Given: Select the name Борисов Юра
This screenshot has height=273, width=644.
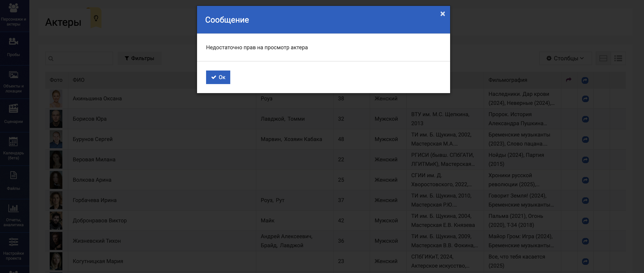Looking at the screenshot, I should tap(89, 119).
